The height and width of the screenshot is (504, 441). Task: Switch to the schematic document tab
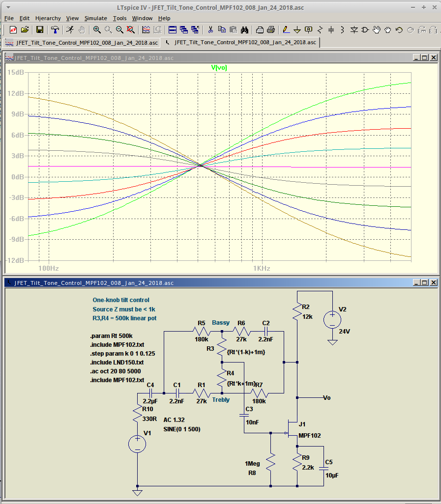pyautogui.click(x=240, y=42)
